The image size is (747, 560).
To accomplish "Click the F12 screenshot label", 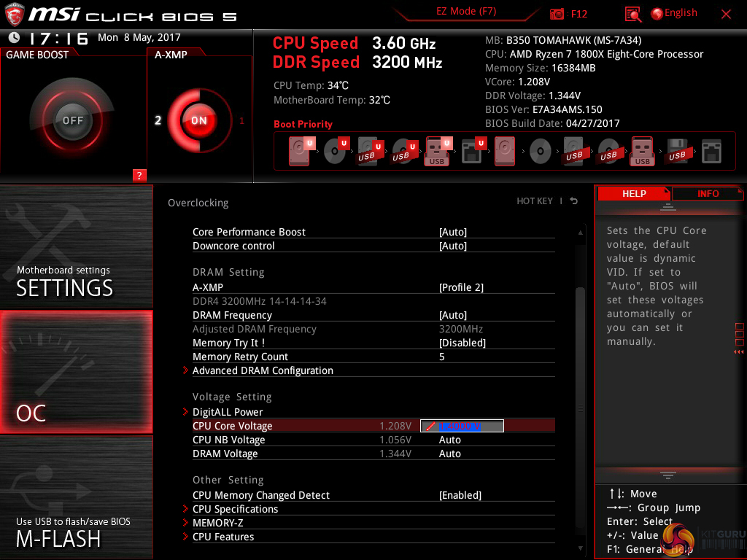I will (578, 14).
